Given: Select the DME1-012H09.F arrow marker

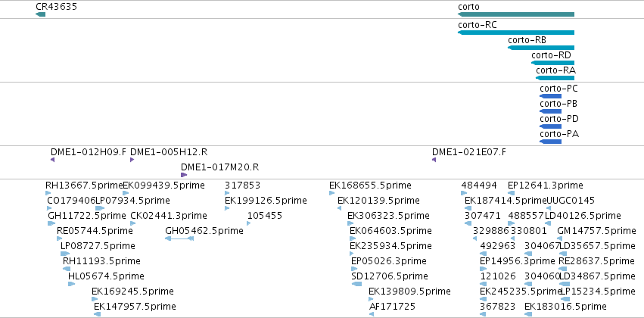Looking at the screenshot, I should pos(52,160).
